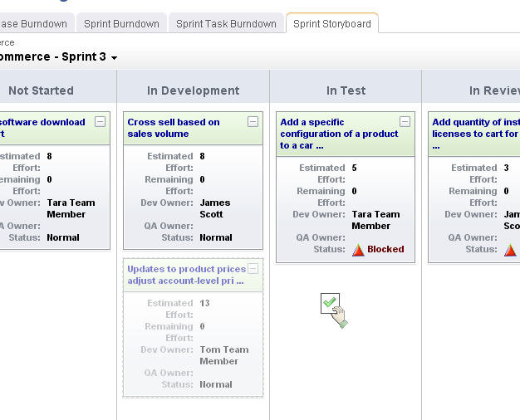Image resolution: width=520 pixels, height=420 pixels.
Task: Collapse the Cross sell based on sales volume card
Action: [x=253, y=122]
